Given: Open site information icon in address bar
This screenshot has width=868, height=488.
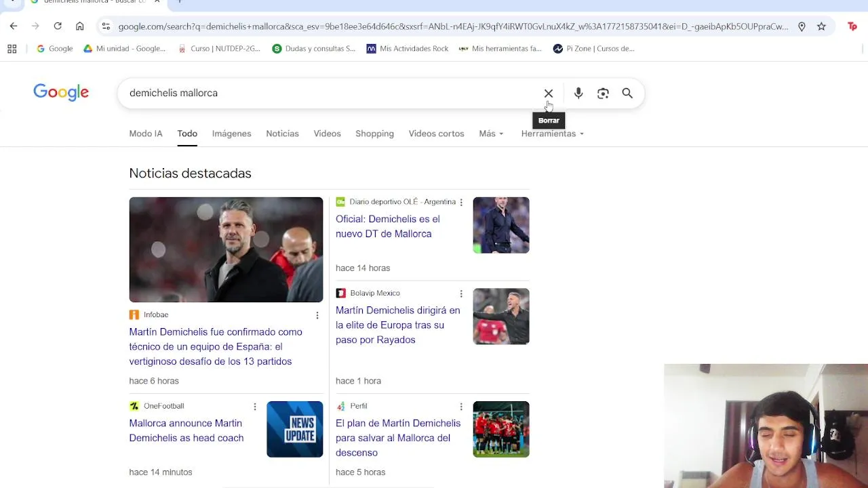Looking at the screenshot, I should pos(106,26).
